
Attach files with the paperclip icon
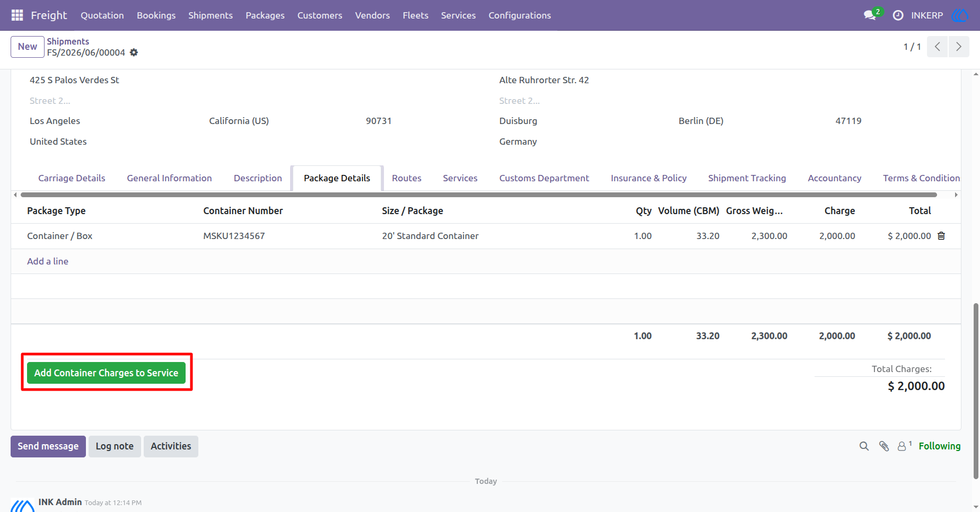click(883, 446)
